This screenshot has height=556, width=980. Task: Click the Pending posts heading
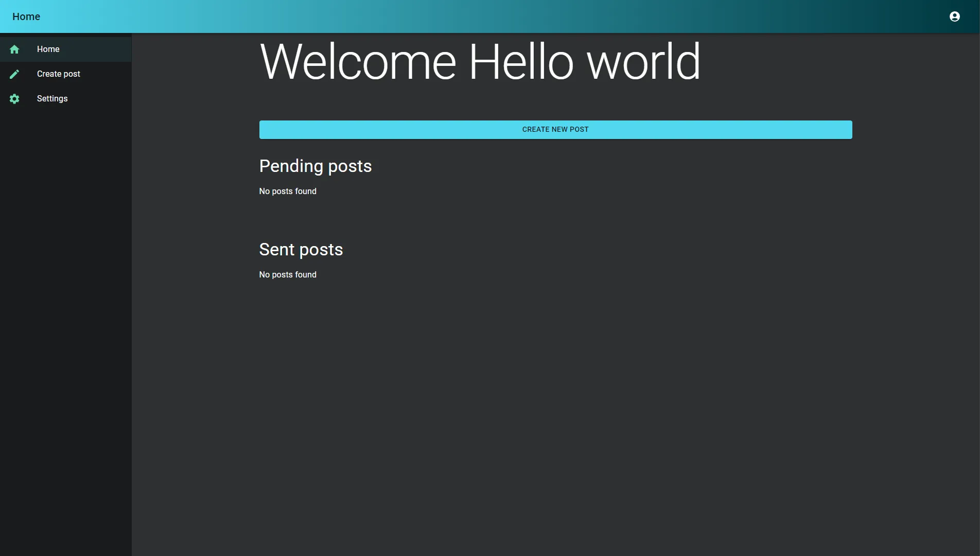tap(315, 166)
